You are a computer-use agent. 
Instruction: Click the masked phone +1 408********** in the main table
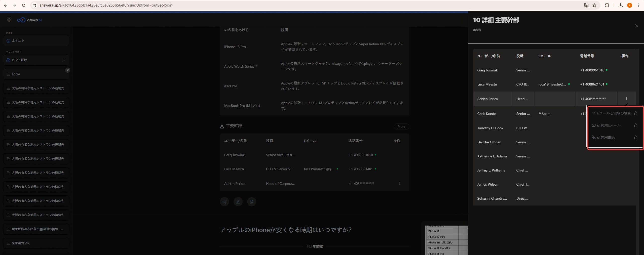click(361, 184)
